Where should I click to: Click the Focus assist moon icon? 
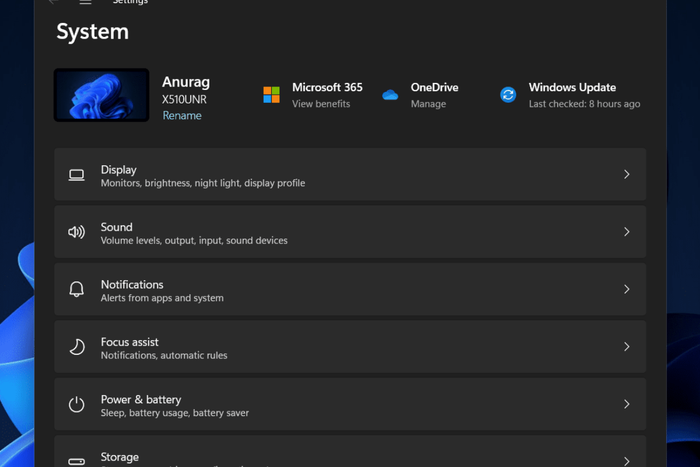click(77, 346)
